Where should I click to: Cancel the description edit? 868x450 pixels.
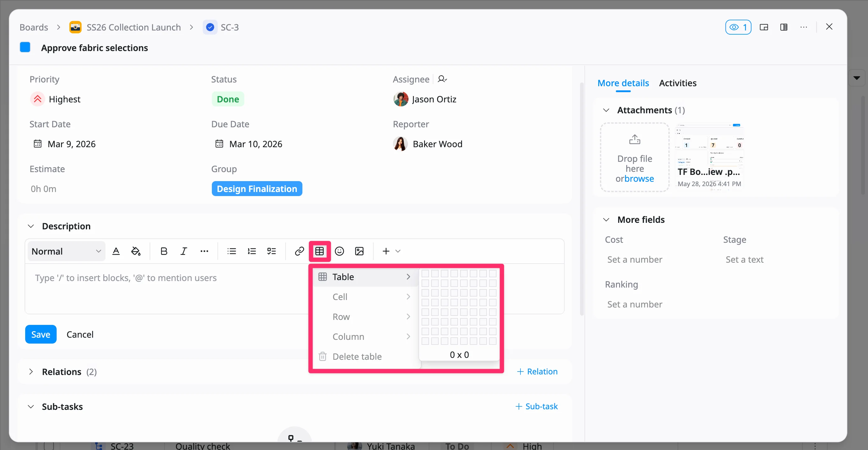[x=80, y=334]
